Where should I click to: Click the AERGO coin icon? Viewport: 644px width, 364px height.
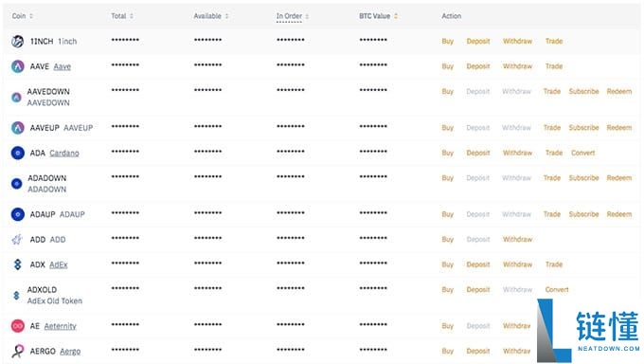(17, 351)
